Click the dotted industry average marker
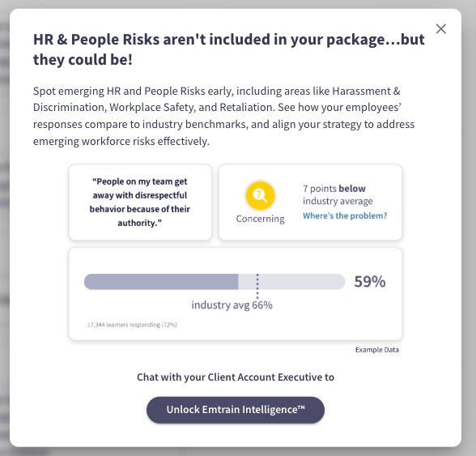476x456 pixels. [x=257, y=286]
